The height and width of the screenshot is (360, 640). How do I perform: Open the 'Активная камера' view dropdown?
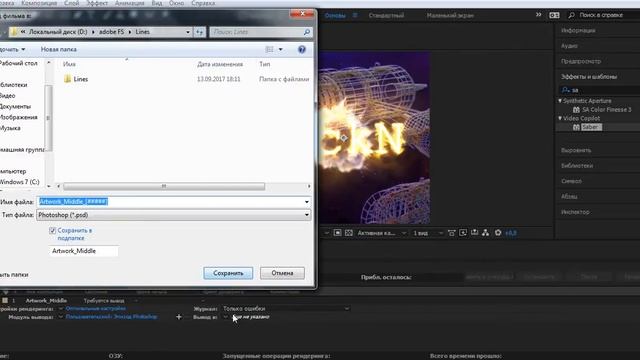(x=382, y=233)
